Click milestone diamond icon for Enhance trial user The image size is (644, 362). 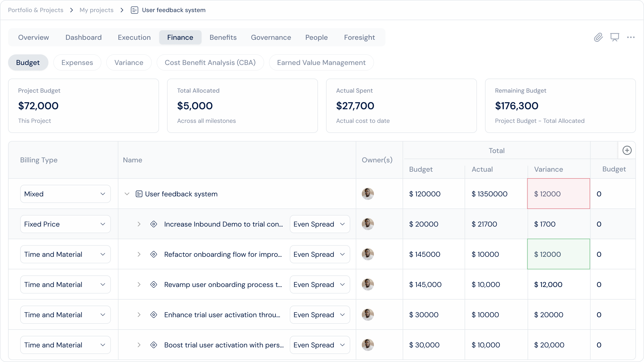click(x=154, y=315)
